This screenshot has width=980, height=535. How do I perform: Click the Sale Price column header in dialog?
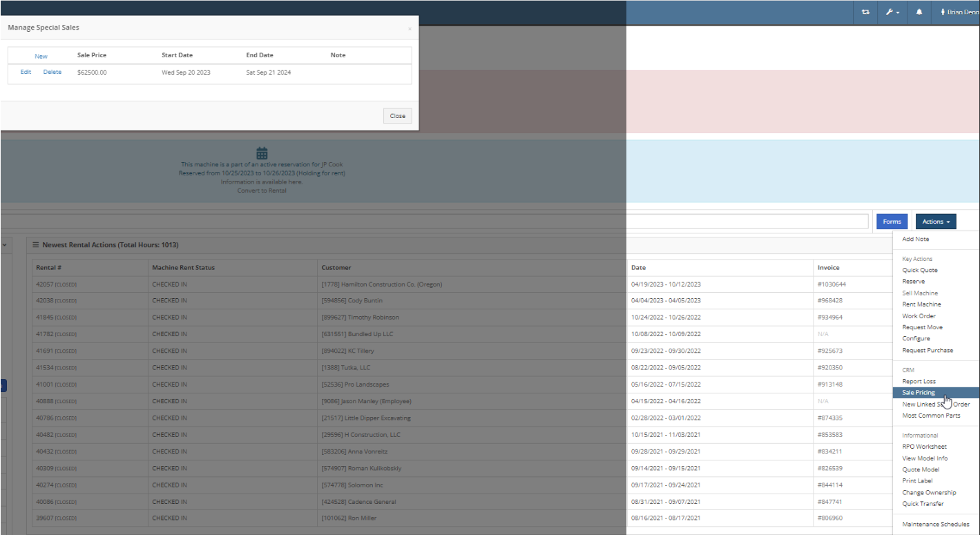(92, 55)
